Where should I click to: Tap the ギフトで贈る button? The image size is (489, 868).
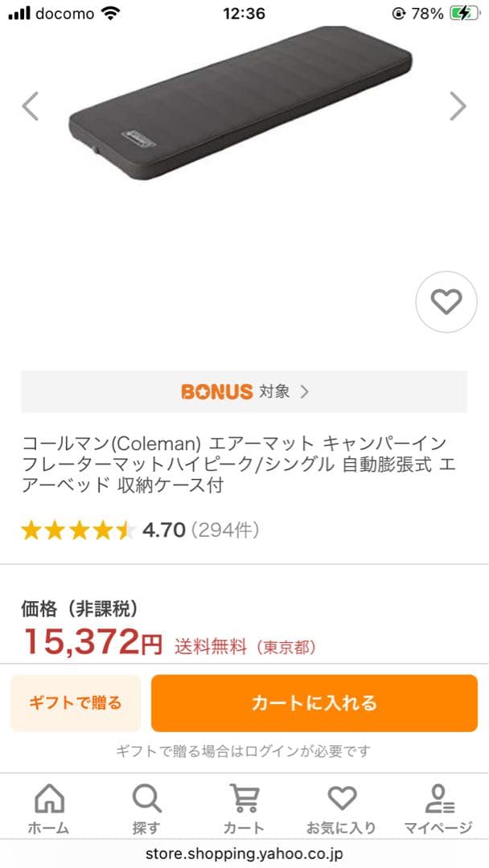75,702
